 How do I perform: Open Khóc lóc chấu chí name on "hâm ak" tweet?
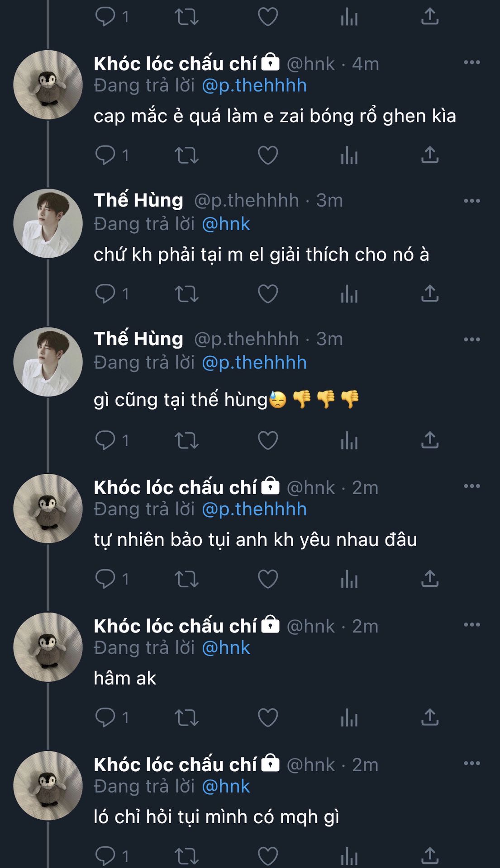click(176, 626)
